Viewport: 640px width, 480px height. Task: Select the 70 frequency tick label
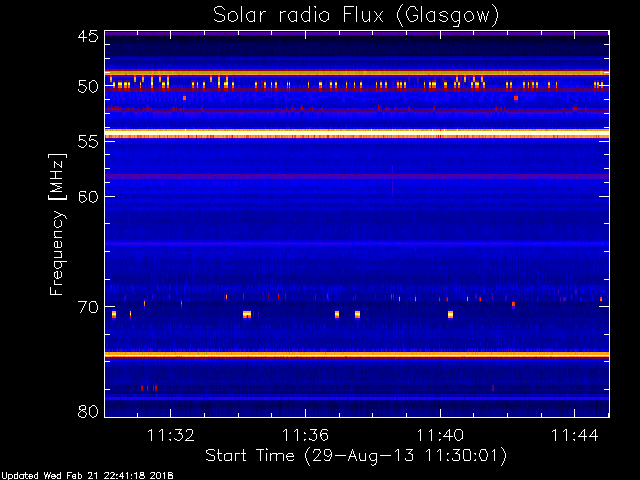[x=88, y=307]
